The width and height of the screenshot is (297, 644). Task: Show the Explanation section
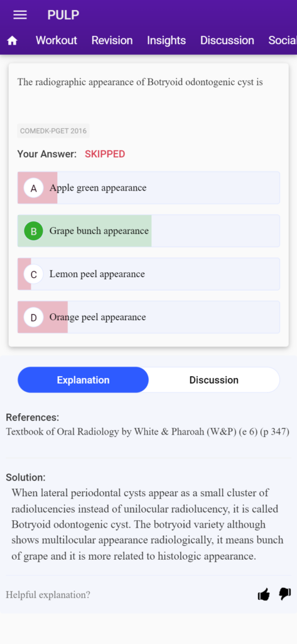[84, 380]
